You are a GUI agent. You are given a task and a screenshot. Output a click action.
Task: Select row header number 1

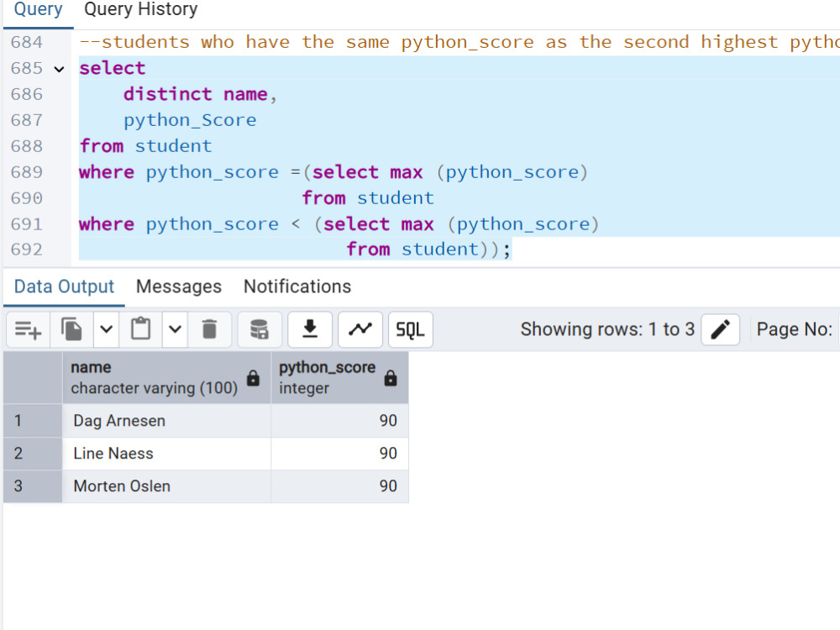33,421
